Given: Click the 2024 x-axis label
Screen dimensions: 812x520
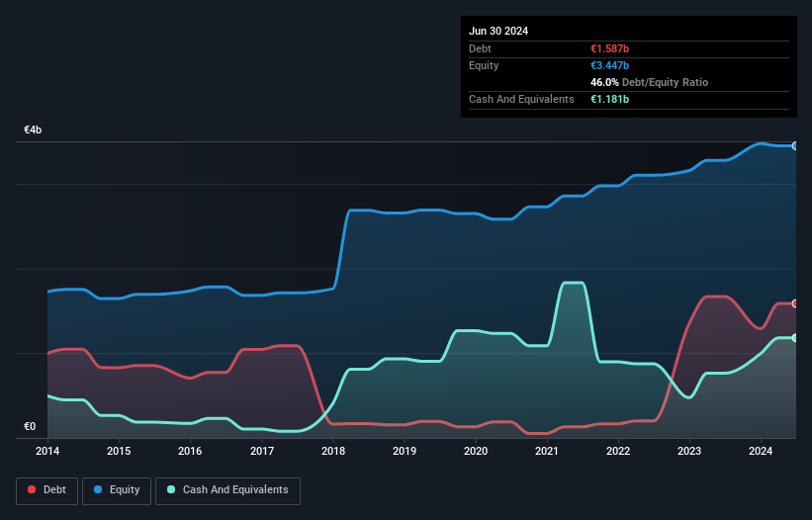Looking at the screenshot, I should pyautogui.click(x=761, y=451).
